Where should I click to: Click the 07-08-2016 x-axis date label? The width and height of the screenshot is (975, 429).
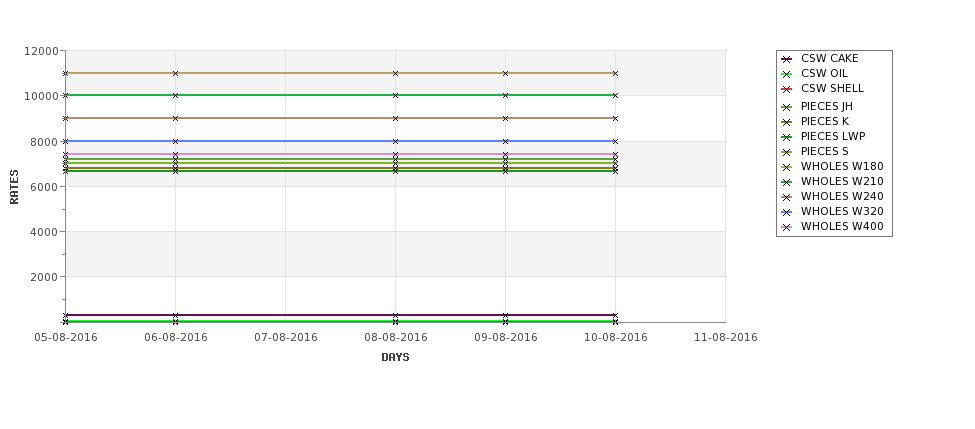tap(285, 338)
